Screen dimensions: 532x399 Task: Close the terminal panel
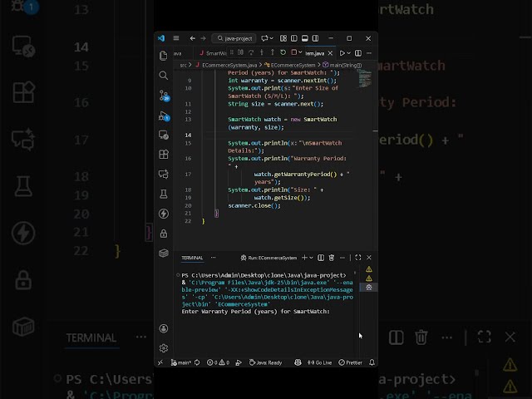[369, 258]
